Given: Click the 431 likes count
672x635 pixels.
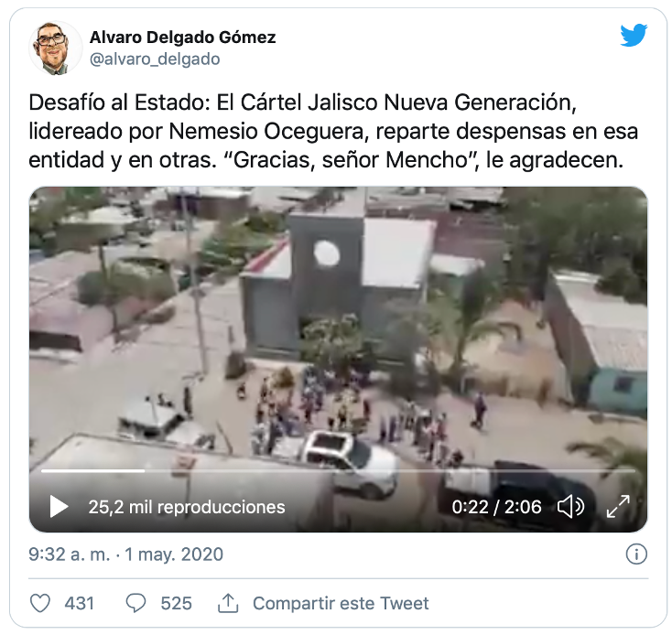Looking at the screenshot, I should [80, 603].
